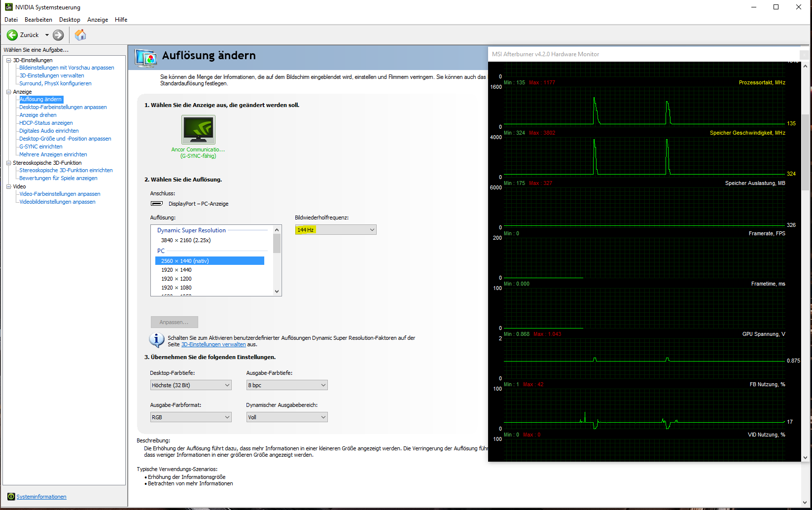Open Desktop-Größe und -Position anpassen

click(65, 139)
